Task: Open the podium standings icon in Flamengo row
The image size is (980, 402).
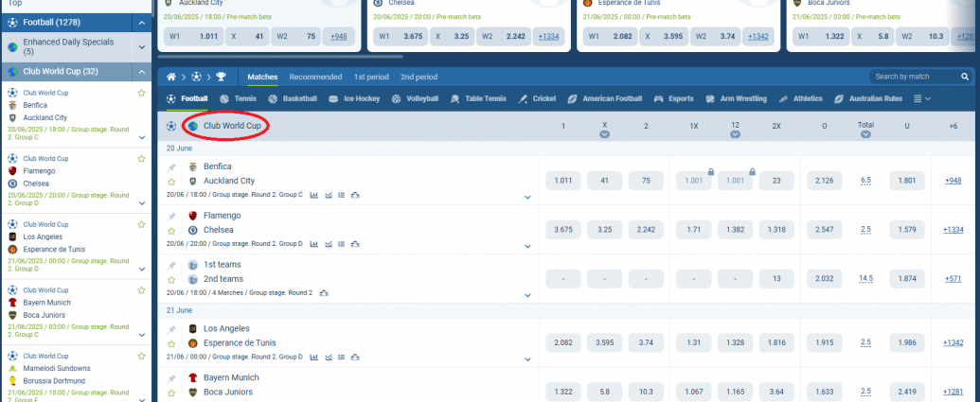Action: [x=355, y=243]
